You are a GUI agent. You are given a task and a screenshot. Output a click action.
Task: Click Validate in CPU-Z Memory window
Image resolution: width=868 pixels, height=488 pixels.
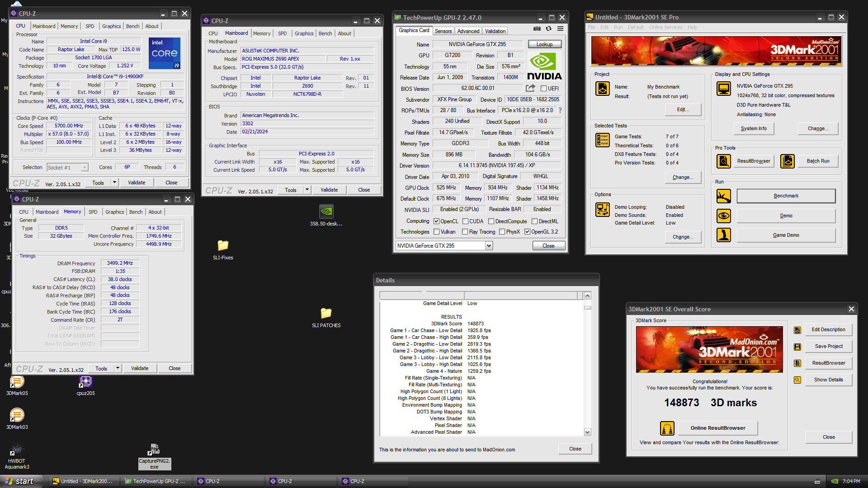140,368
